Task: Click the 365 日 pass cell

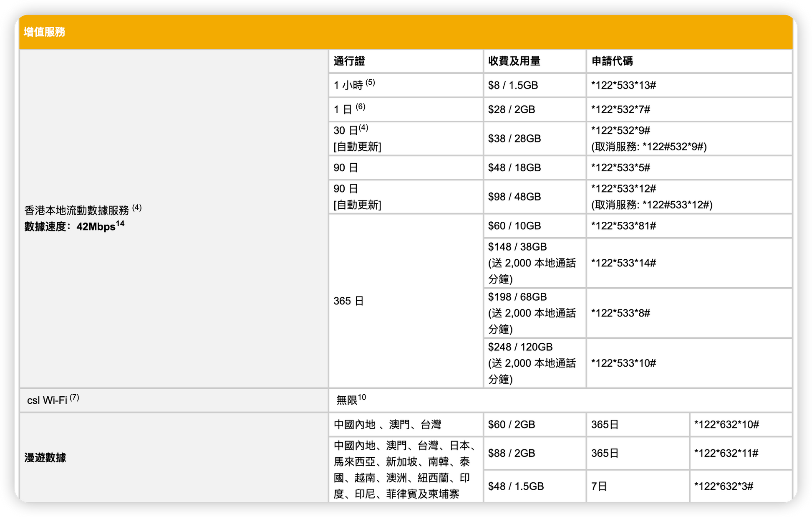Action: click(349, 301)
